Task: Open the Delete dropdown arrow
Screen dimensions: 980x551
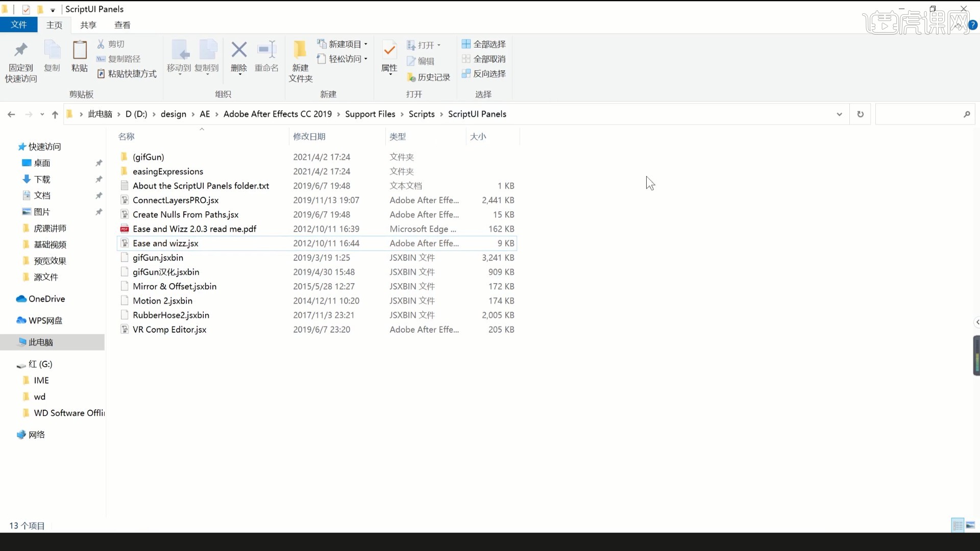Action: [239, 75]
